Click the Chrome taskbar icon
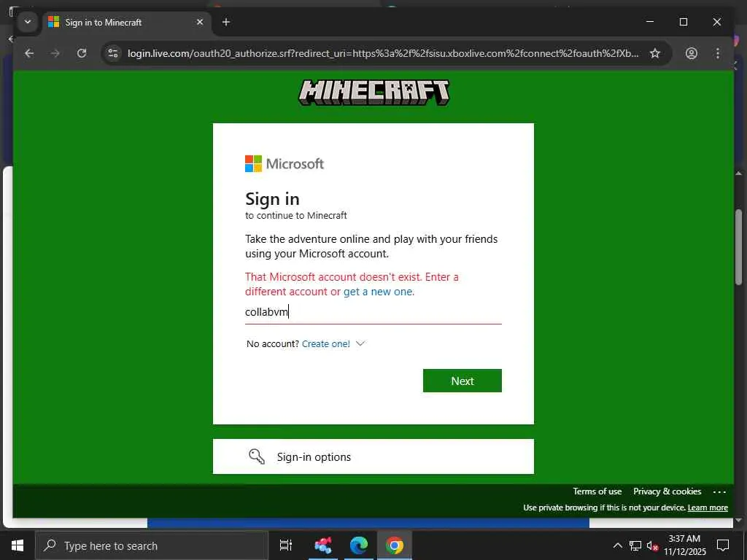This screenshot has width=747, height=560. 395,545
